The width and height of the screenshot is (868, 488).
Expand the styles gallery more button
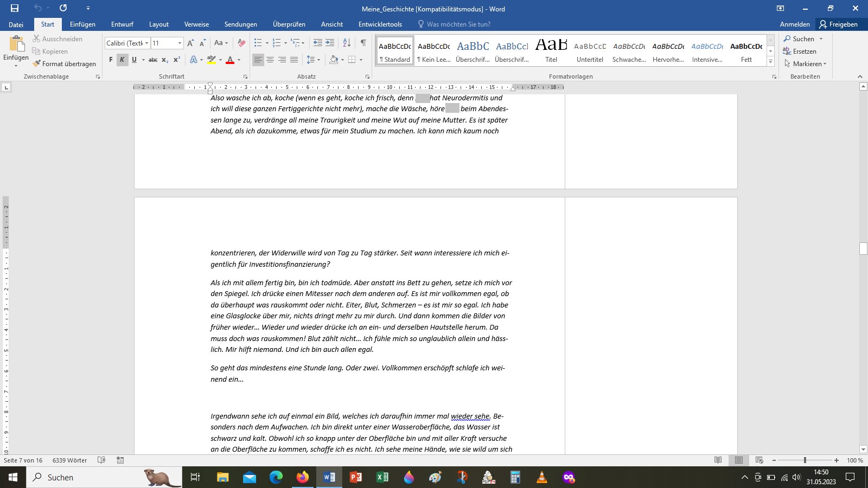click(770, 62)
